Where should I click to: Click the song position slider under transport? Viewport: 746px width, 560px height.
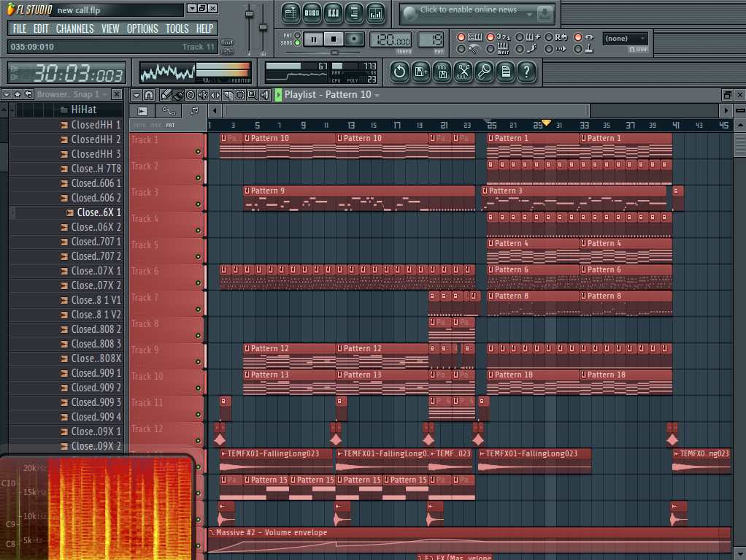coord(335,53)
